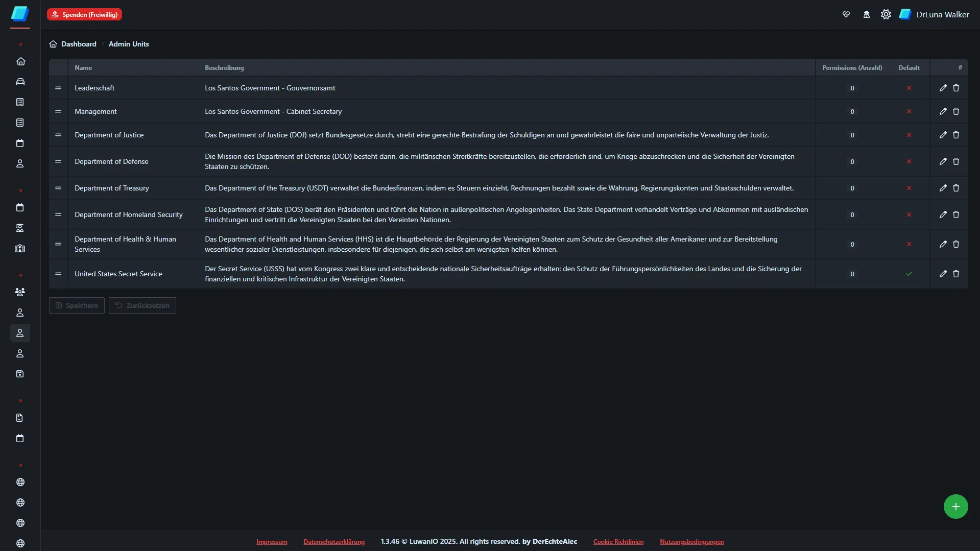Toggle default red X for Leaderschaft
The width and height of the screenshot is (980, 551).
click(x=909, y=88)
